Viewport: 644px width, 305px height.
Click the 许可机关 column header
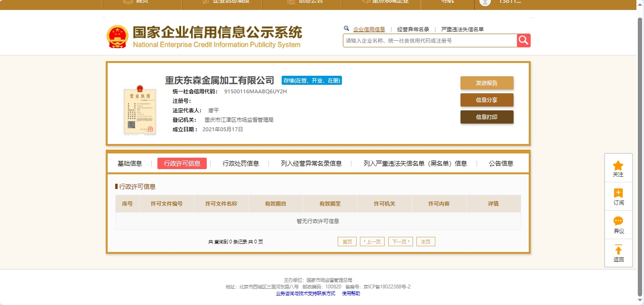coord(385,204)
